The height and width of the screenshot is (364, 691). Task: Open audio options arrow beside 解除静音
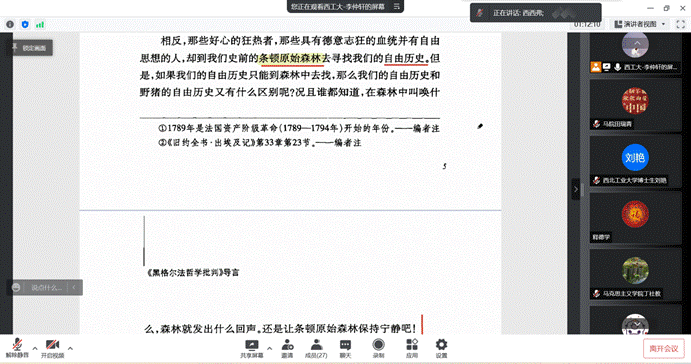point(35,348)
